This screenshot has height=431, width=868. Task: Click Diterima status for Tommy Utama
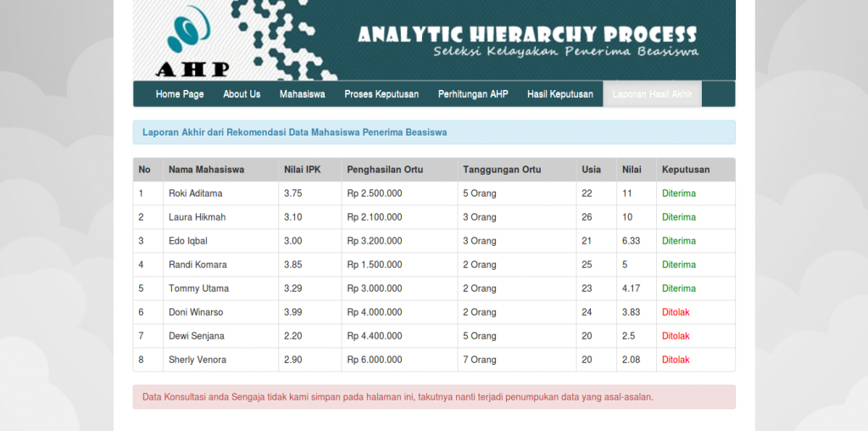679,288
